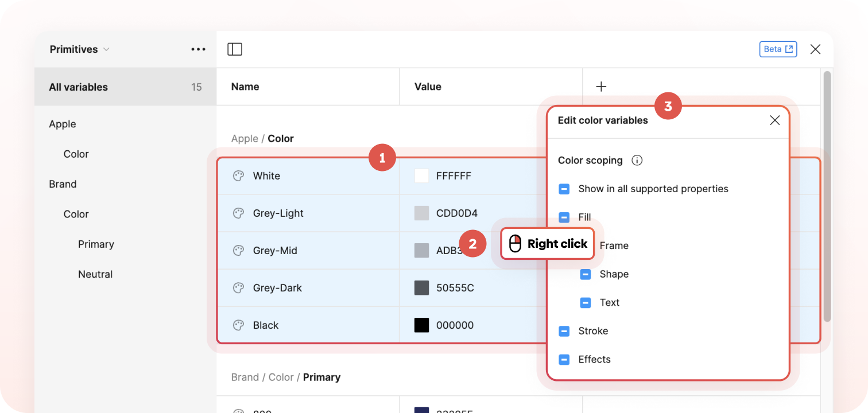This screenshot has width=868, height=413.
Task: Click the palette icon beside Black
Action: [238, 325]
